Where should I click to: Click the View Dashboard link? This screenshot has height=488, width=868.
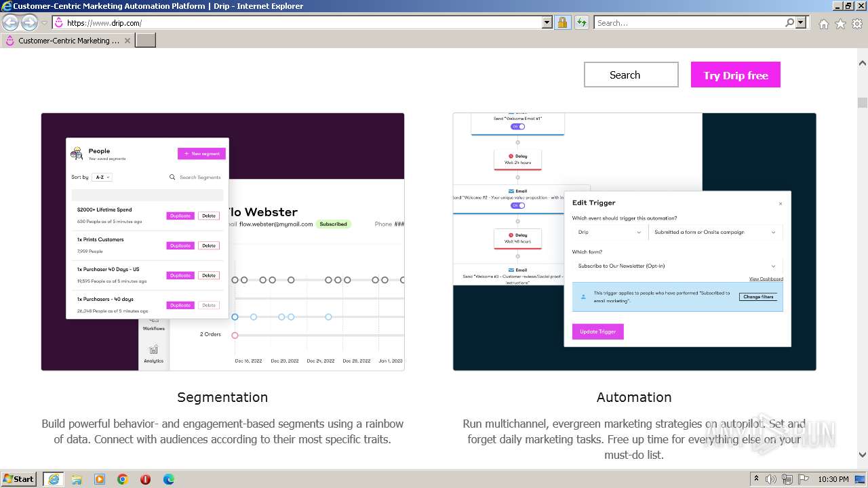pos(766,279)
